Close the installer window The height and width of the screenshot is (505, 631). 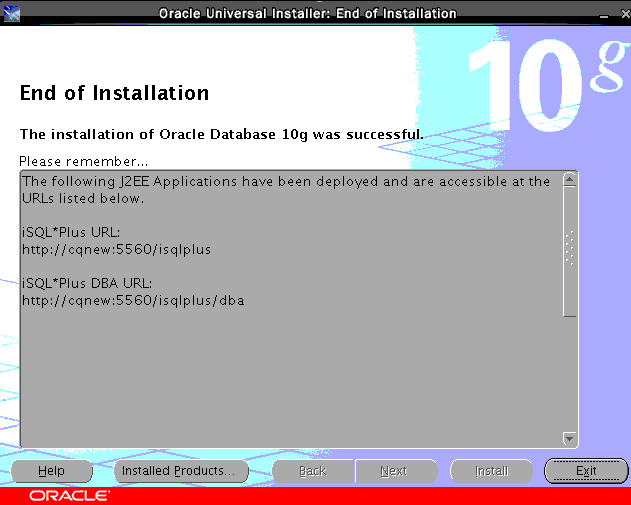pyautogui.click(x=625, y=14)
